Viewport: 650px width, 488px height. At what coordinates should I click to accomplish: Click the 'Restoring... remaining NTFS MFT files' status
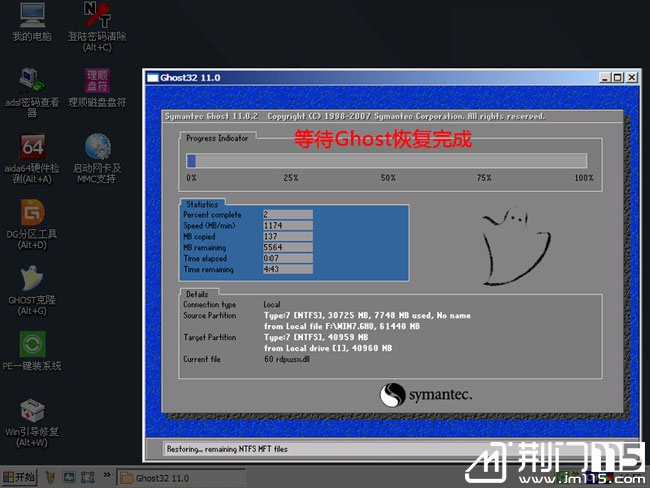pyautogui.click(x=227, y=449)
